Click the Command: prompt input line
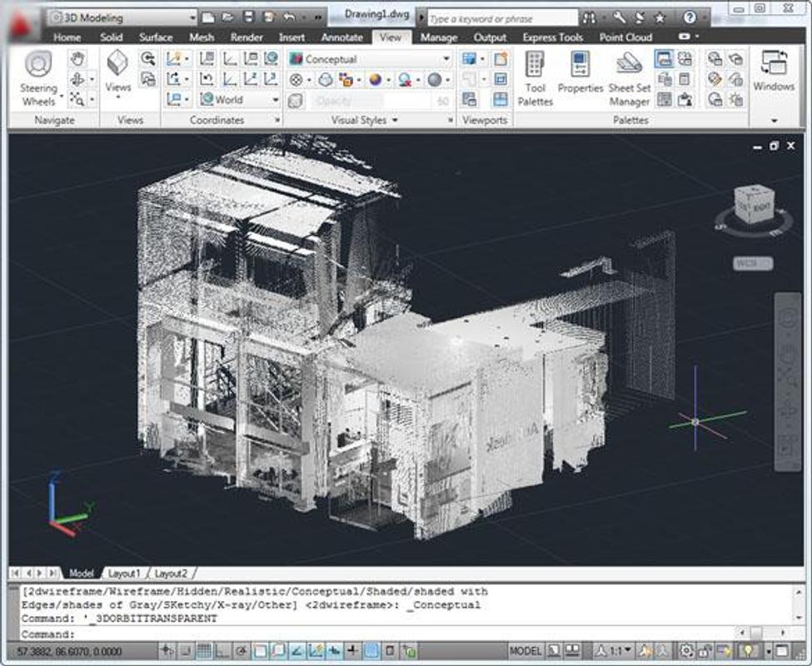Viewport: 812px width, 666px height. tap(375, 634)
